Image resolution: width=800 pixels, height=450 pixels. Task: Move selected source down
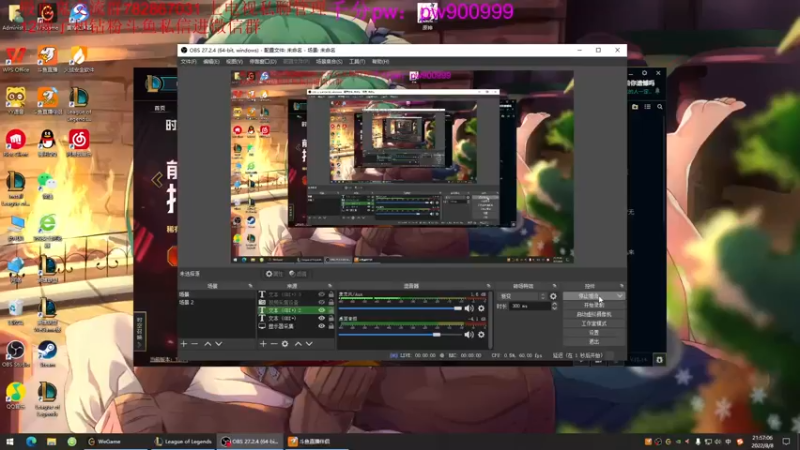(x=309, y=344)
